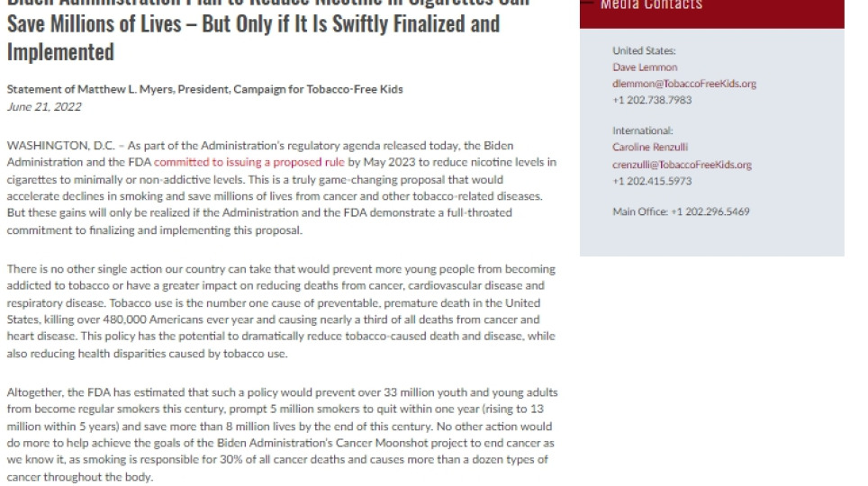868x486 pixels.
Task: Click the June 21, 2022 date
Action: click(43, 106)
